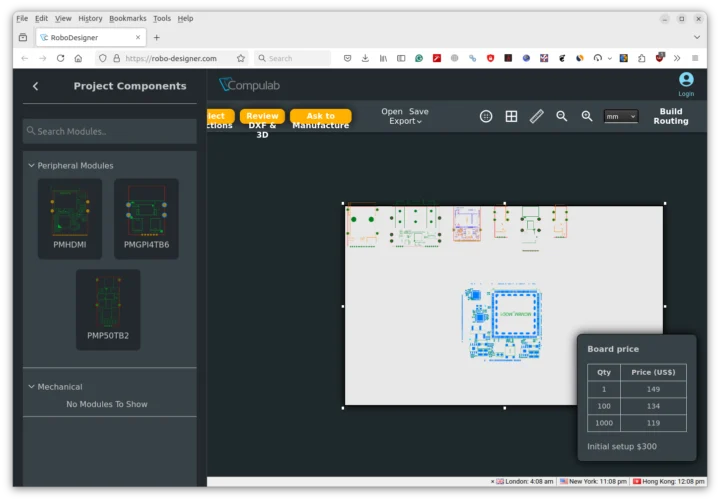Click the circular dotted grid icon in toolbar

tap(486, 117)
